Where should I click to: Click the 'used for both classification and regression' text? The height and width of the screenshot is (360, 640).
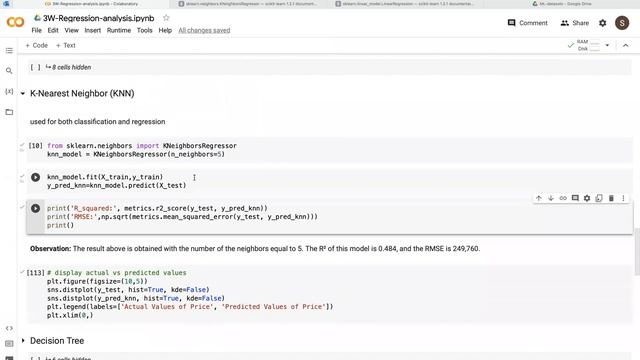[x=98, y=122]
